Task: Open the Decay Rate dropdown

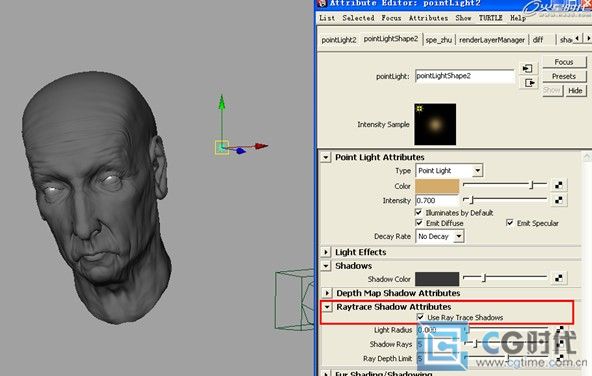Action: pos(439,236)
